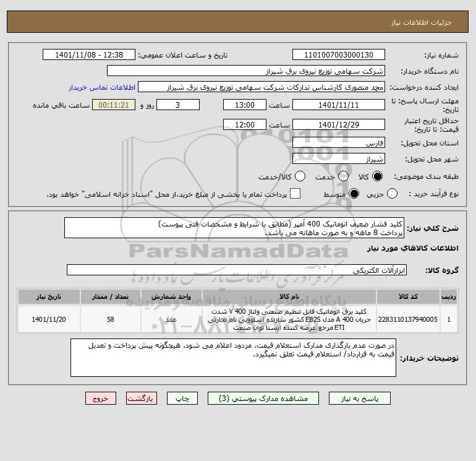The width and height of the screenshot is (476, 461).
Task: Click the buyer organization name field
Action: click(246, 71)
